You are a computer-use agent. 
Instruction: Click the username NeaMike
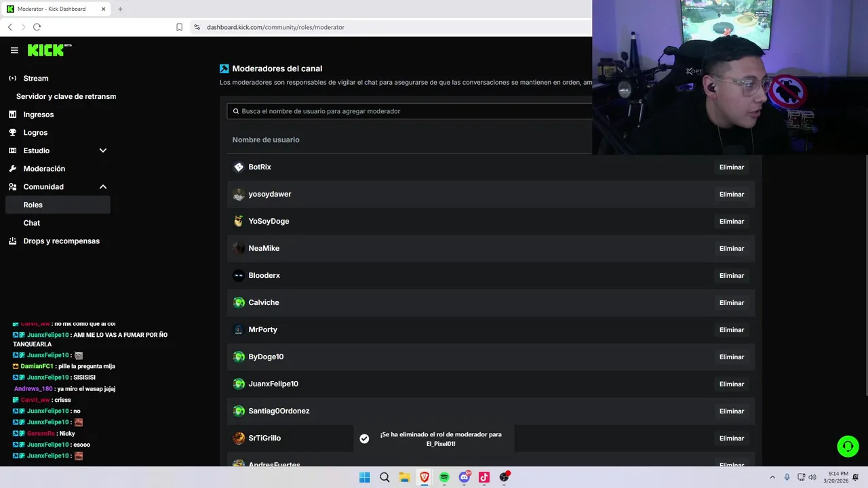click(x=264, y=249)
